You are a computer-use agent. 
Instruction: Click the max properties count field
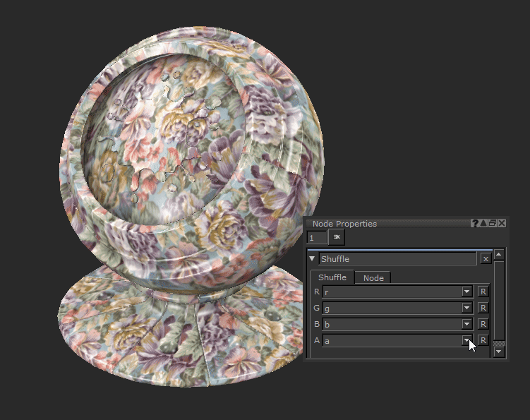point(317,238)
